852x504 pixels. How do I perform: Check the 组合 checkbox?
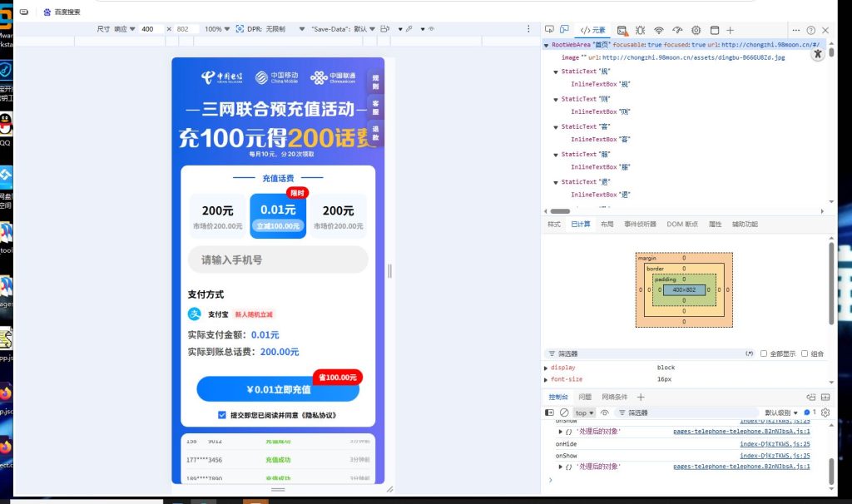[x=805, y=353]
